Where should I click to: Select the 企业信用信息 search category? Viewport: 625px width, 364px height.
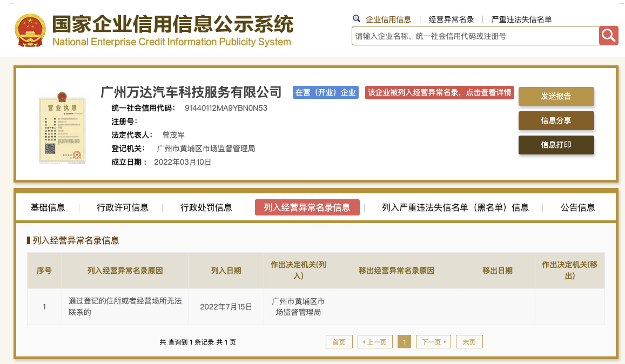388,19
